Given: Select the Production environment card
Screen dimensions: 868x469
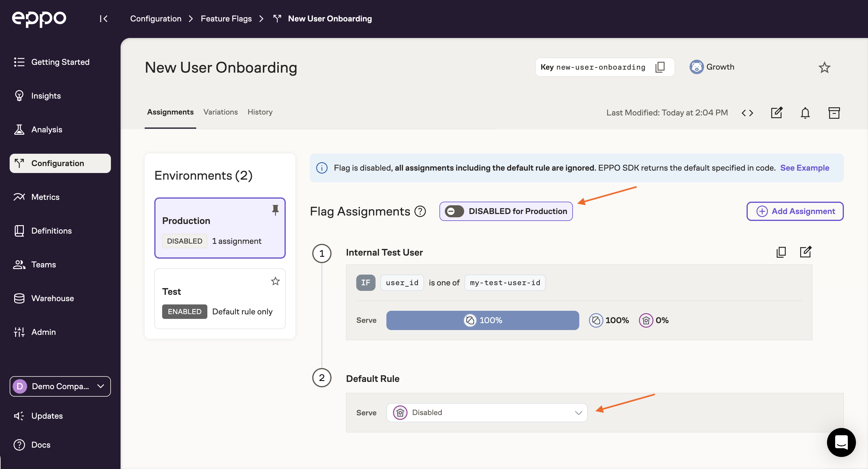Looking at the screenshot, I should click(x=220, y=228).
